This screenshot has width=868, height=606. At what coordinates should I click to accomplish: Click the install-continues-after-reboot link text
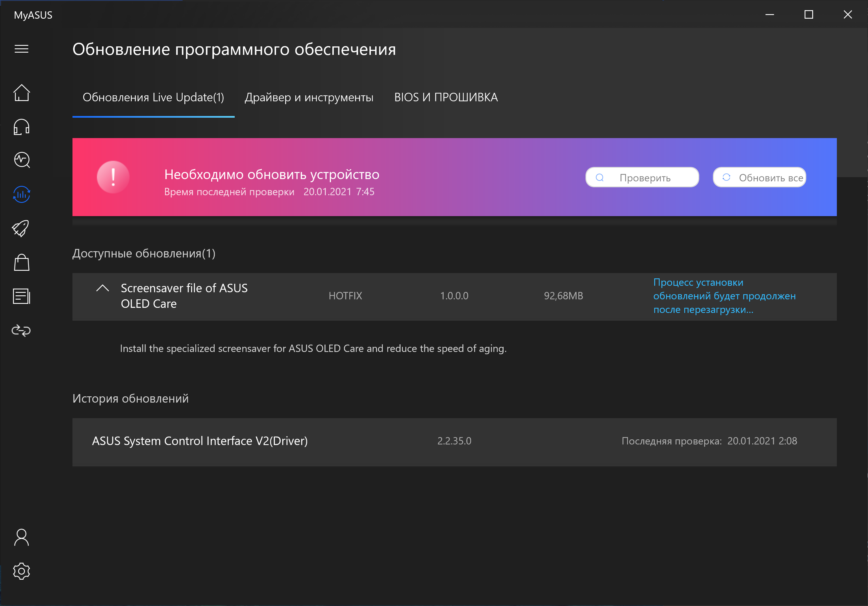724,296
